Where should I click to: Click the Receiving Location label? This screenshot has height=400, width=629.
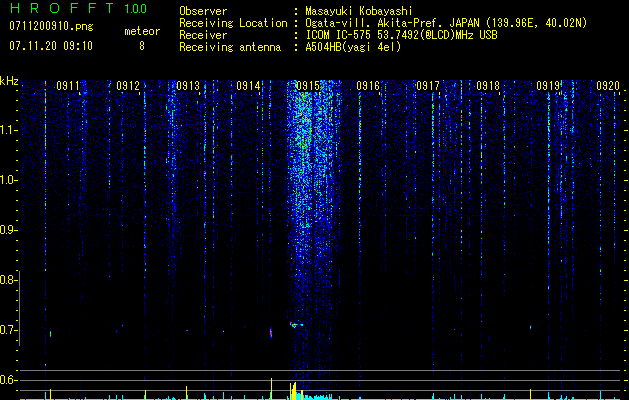pos(233,23)
